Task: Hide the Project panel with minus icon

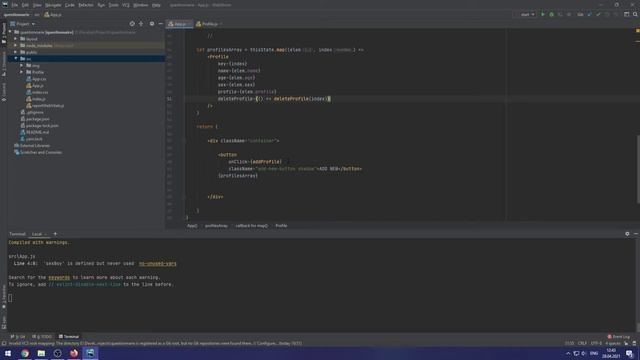Action: (160, 24)
